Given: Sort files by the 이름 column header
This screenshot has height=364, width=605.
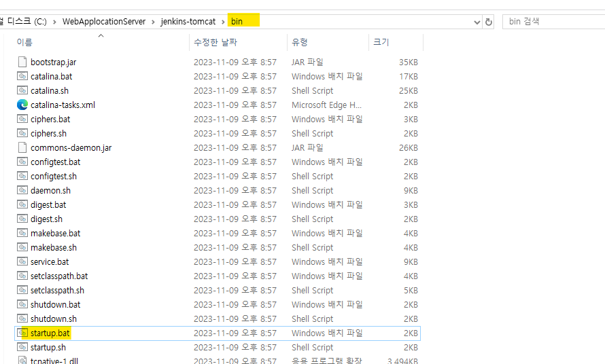Looking at the screenshot, I should (24, 42).
